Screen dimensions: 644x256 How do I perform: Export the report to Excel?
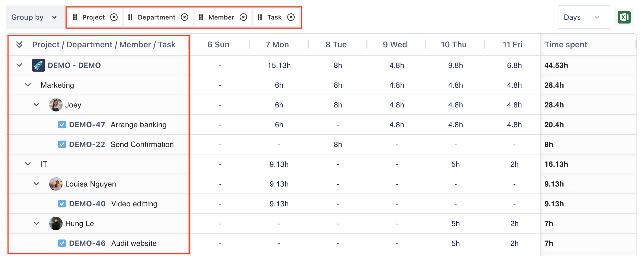(x=624, y=17)
